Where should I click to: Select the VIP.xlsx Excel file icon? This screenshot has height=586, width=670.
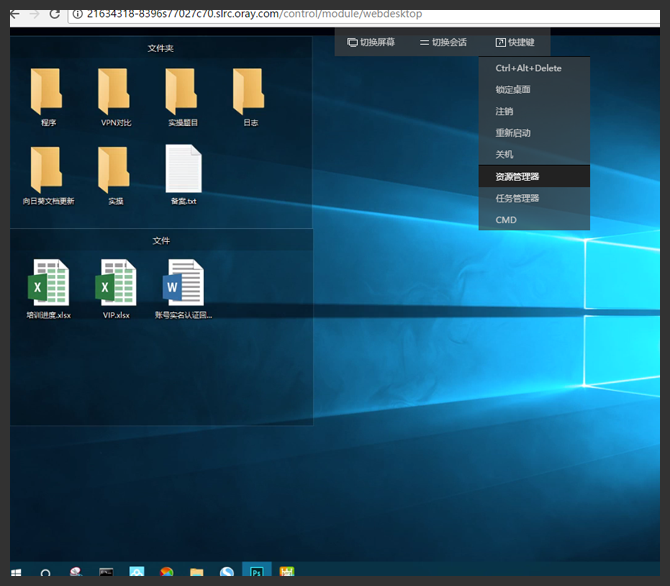point(116,282)
